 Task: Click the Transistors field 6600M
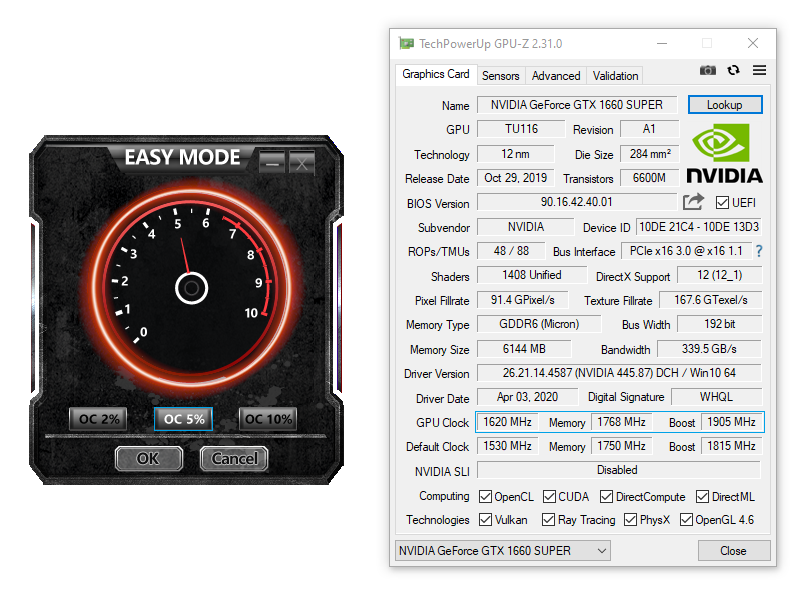(x=649, y=178)
